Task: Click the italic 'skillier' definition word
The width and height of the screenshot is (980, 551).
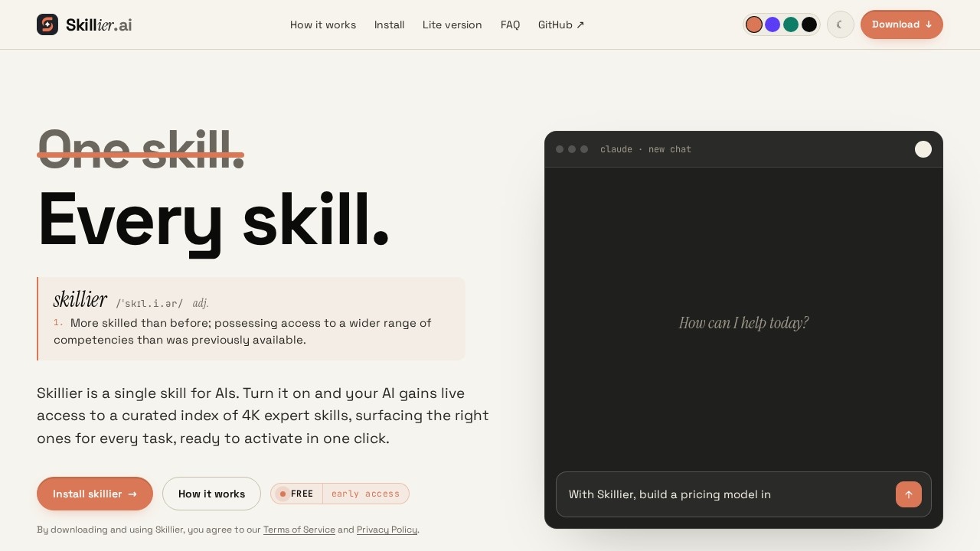Action: [x=80, y=299]
